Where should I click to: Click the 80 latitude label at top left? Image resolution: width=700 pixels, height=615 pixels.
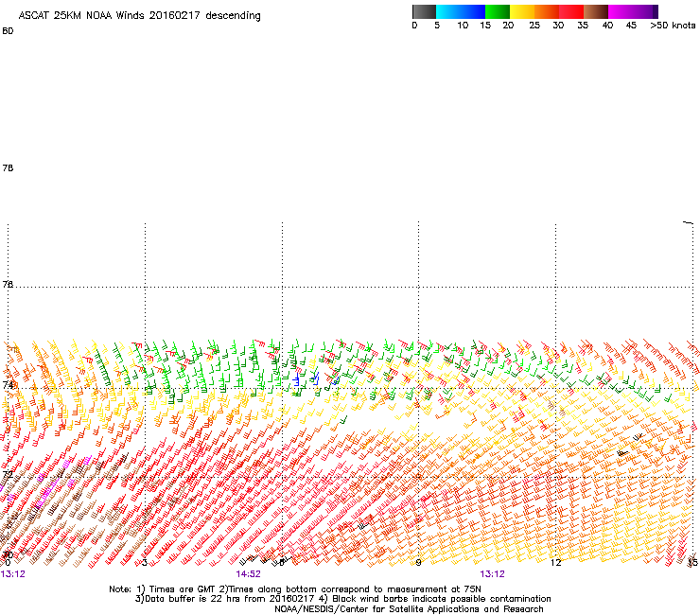(8, 31)
